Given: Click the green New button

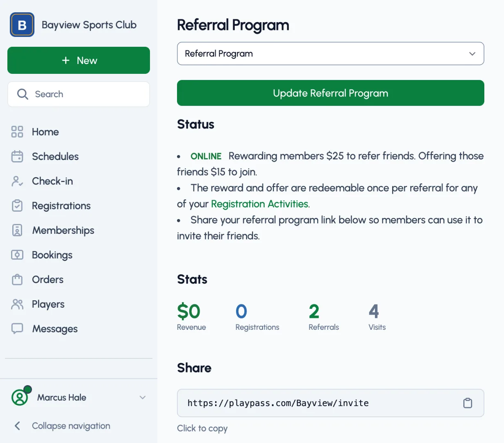Looking at the screenshot, I should click(79, 60).
